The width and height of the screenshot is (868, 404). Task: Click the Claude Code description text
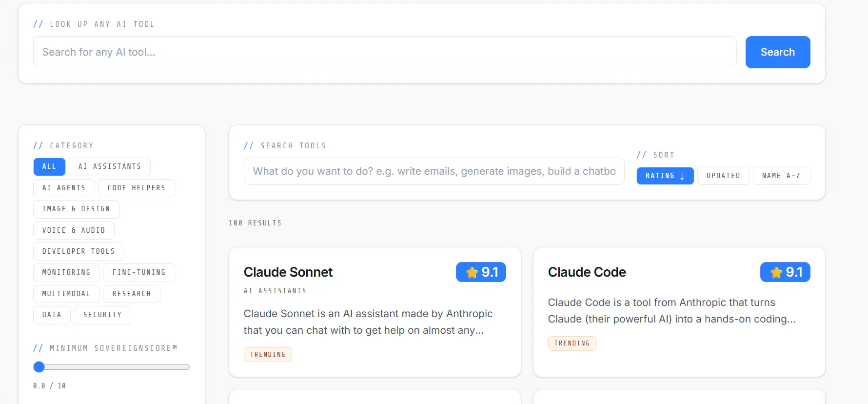tap(671, 311)
